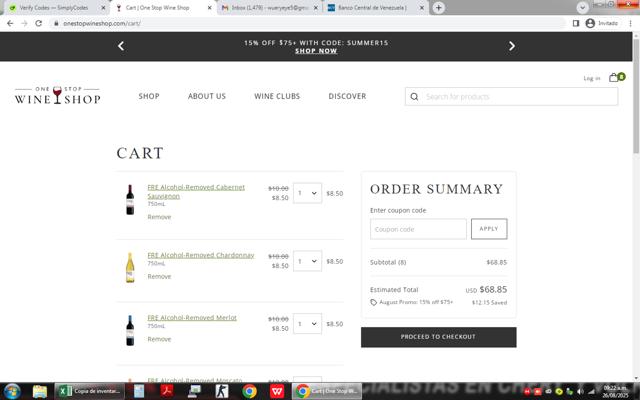This screenshot has height=400, width=640.
Task: Open the Counter-Strike taskbar icon
Action: tap(222, 391)
